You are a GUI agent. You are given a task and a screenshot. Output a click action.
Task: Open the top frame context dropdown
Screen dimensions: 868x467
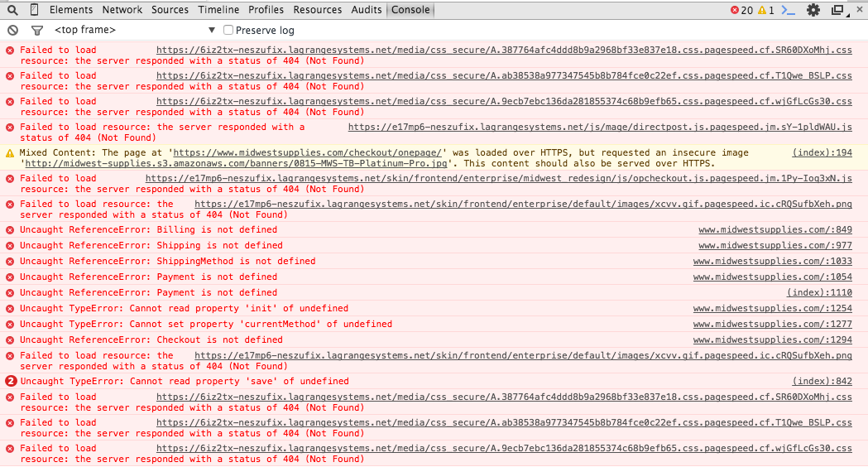point(135,30)
